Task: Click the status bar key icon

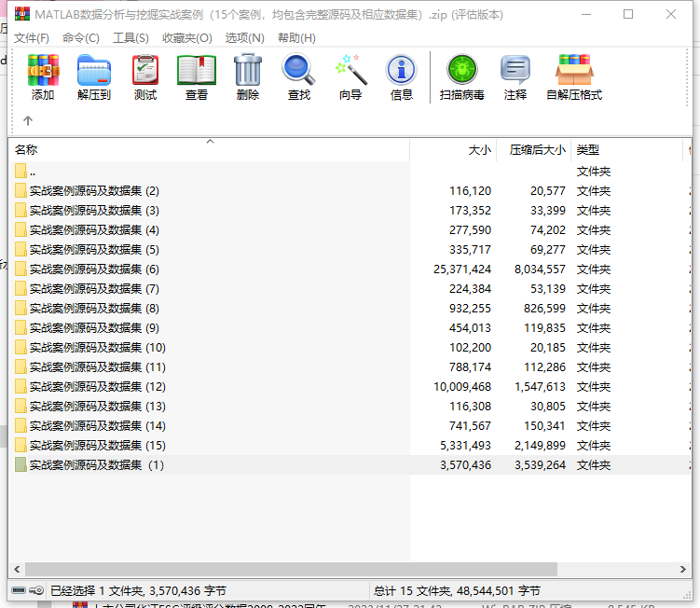Action: pos(36,590)
